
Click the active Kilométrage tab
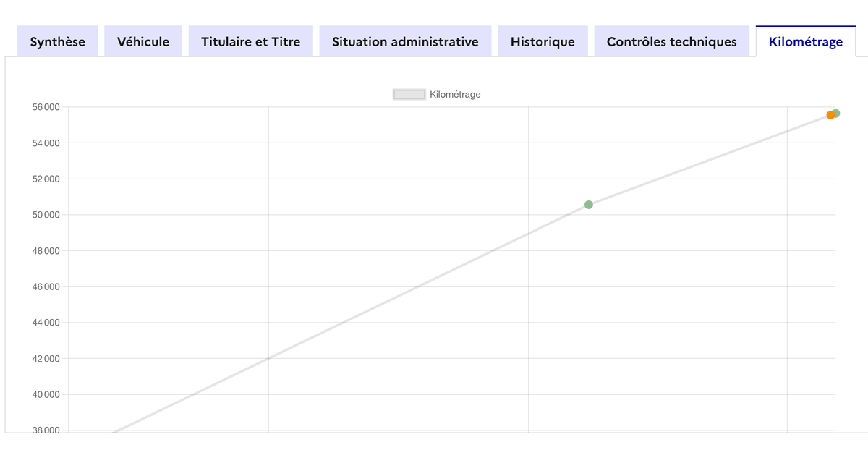coord(805,42)
